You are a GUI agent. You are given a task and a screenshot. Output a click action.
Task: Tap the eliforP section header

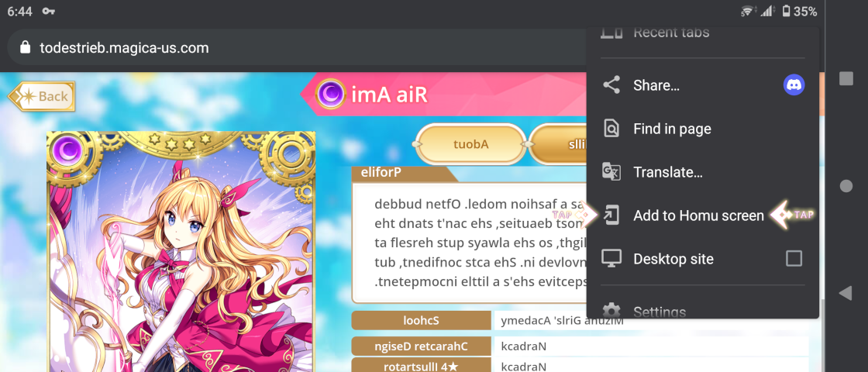[x=404, y=174]
